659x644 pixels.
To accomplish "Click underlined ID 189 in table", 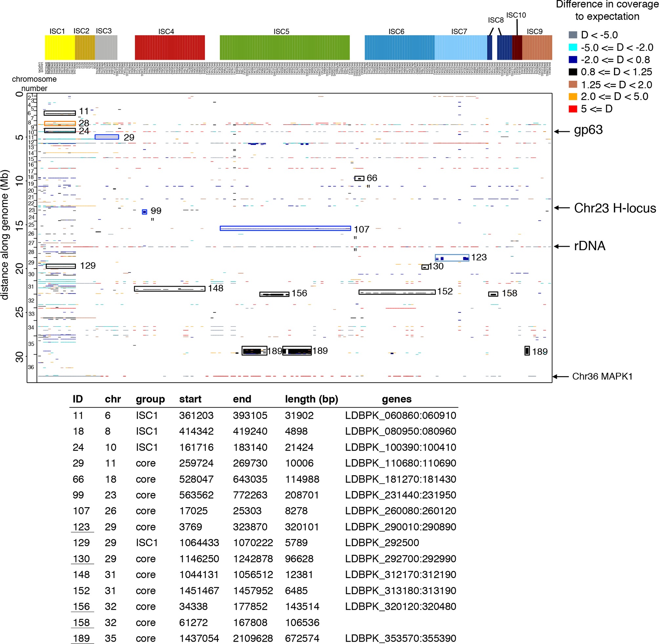I will click(81, 638).
